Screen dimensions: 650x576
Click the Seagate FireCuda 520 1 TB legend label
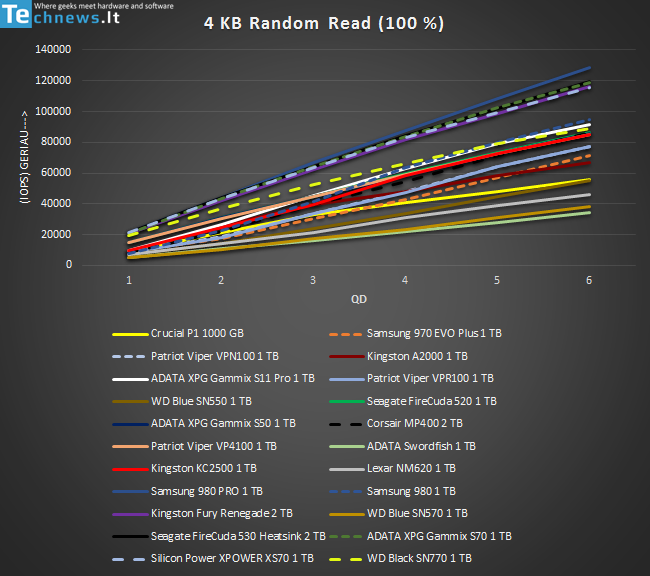(432, 401)
